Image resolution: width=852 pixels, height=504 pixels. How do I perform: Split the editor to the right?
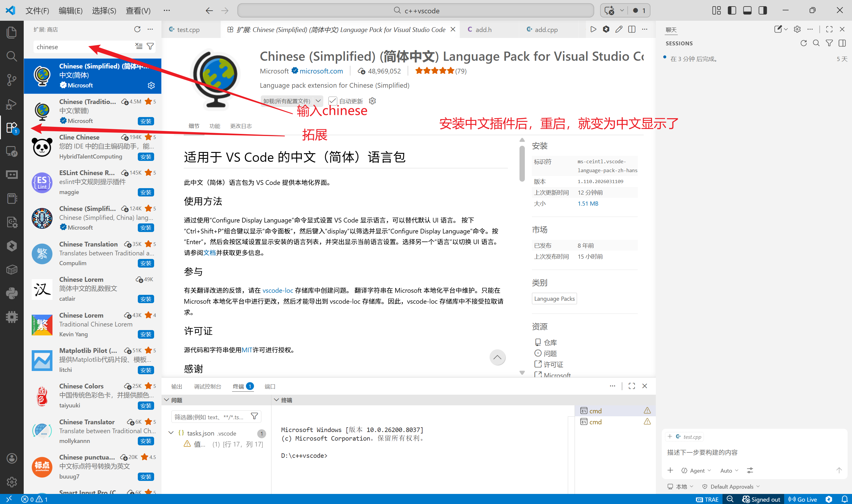point(632,30)
